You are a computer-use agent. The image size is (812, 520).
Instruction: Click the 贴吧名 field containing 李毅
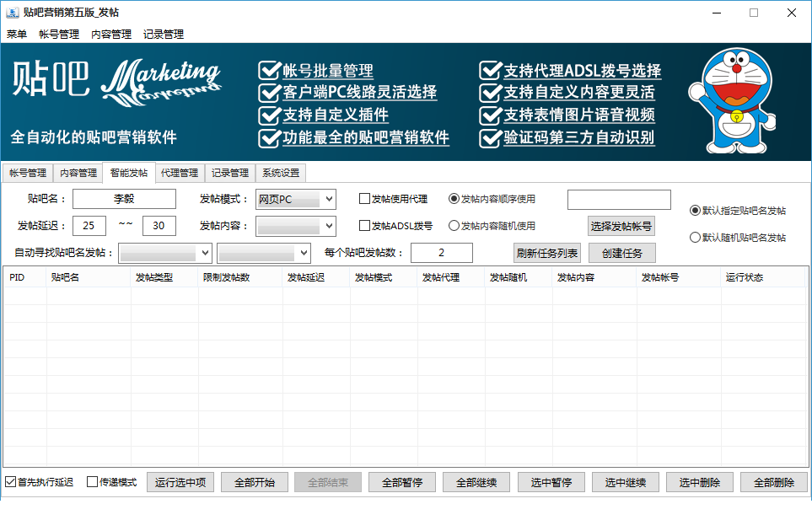pyautogui.click(x=124, y=199)
